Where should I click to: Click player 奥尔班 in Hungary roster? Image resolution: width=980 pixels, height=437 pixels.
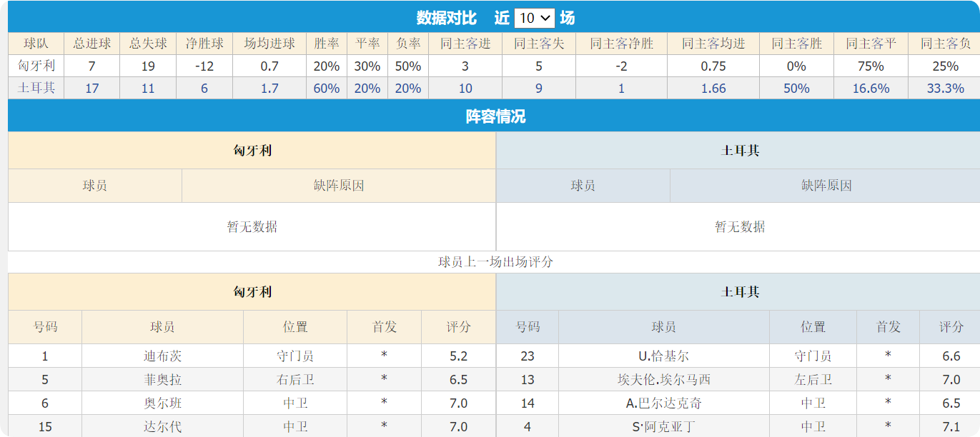(x=162, y=403)
